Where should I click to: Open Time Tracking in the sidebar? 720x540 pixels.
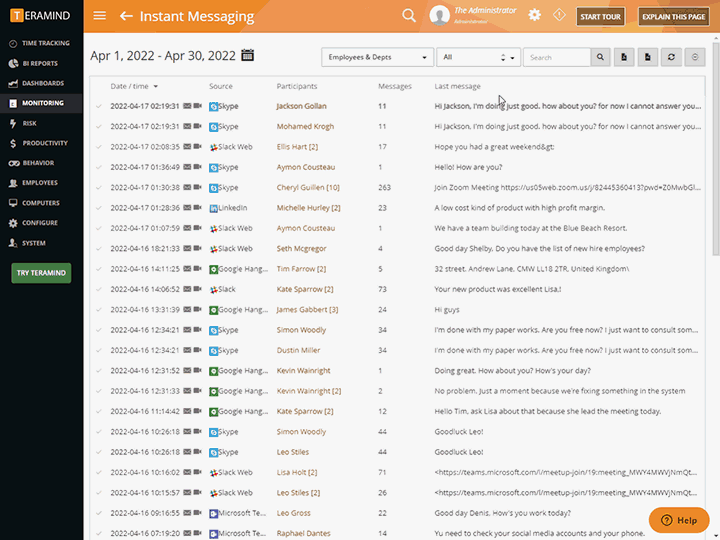tap(45, 43)
